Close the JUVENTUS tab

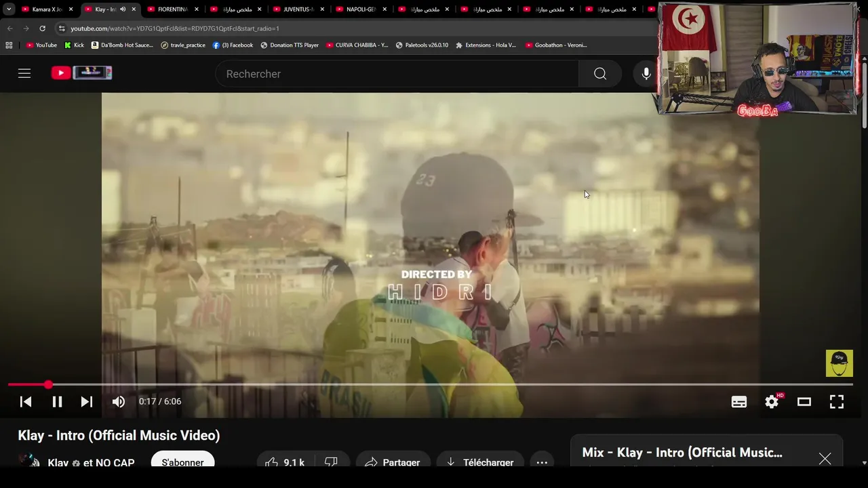[x=322, y=9]
